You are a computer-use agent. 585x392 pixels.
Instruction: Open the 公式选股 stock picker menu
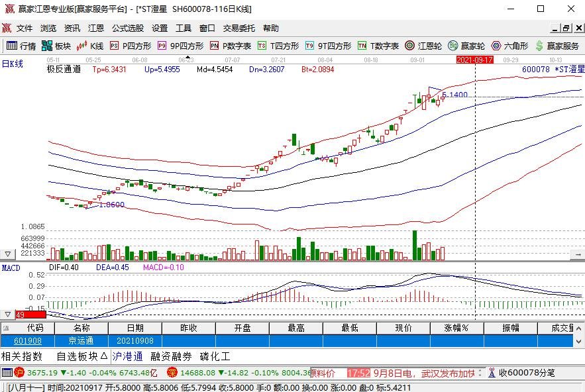(x=127, y=28)
